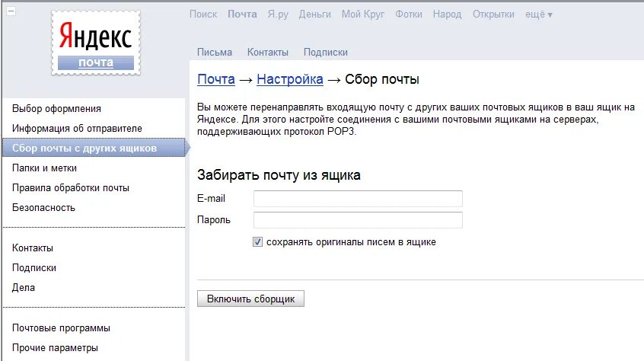Open the Народ service
Image resolution: width=644 pixels, height=361 pixels.
pyautogui.click(x=448, y=14)
